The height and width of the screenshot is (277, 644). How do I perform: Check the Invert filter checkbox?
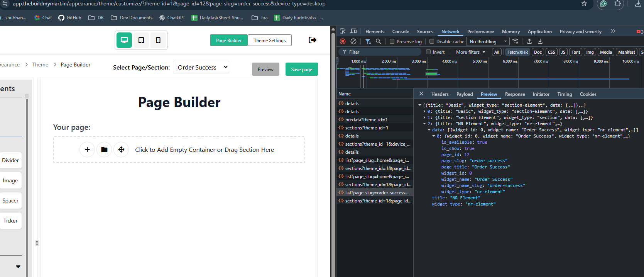click(x=428, y=52)
